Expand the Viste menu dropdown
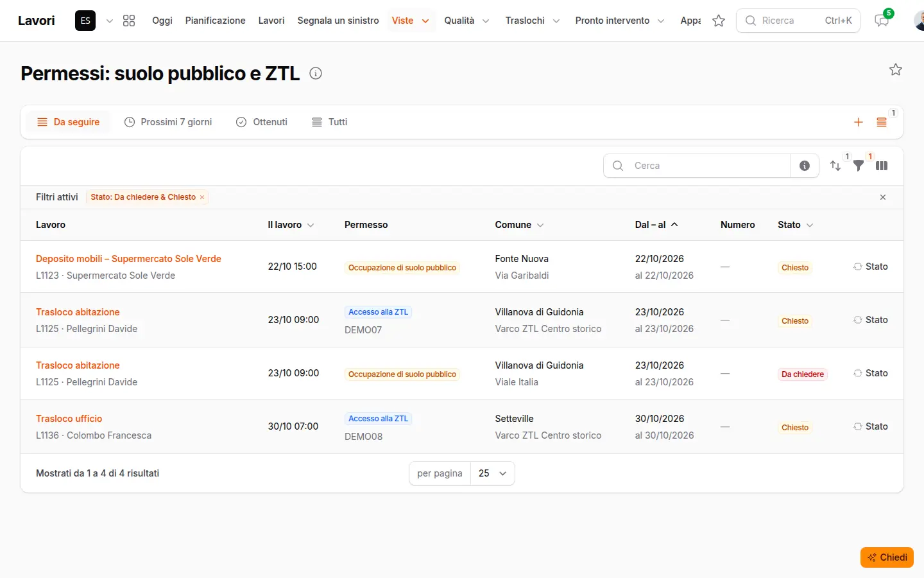The height and width of the screenshot is (578, 924). point(410,21)
